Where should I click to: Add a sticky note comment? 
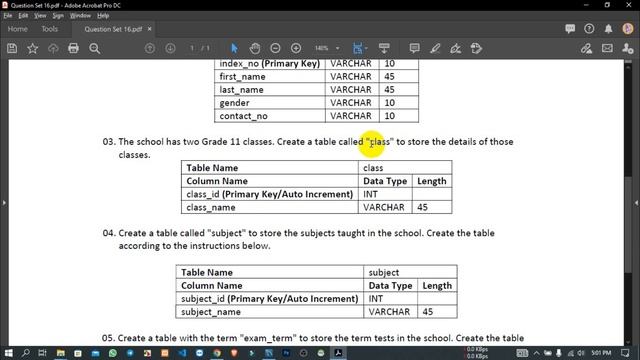pos(414,48)
